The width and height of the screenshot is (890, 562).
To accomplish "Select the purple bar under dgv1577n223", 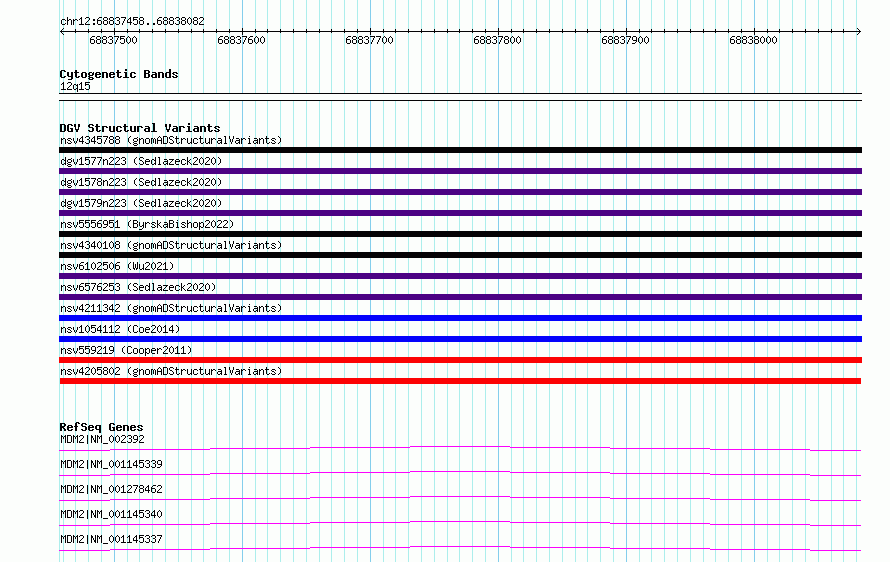I will (x=460, y=171).
